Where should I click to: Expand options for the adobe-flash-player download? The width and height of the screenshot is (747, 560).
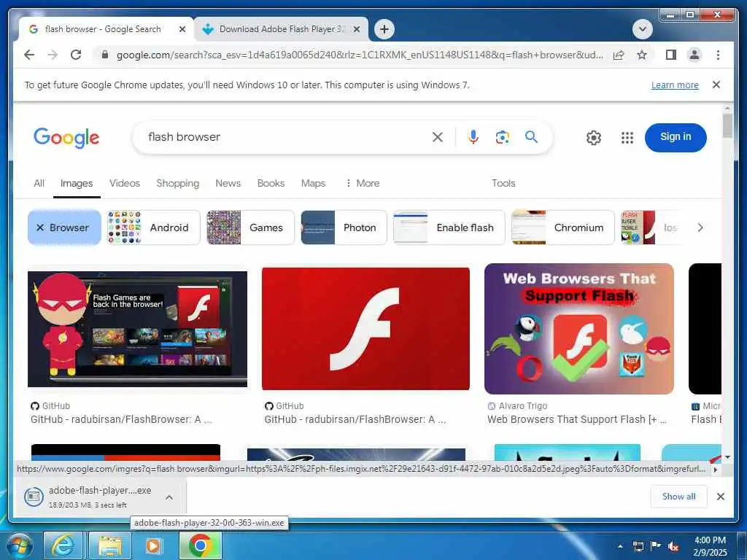(169, 497)
